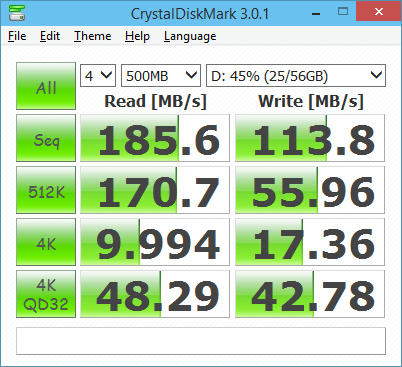Select the Seq write result 113.8
Image resolution: width=402 pixels, height=367 pixels.
(x=310, y=138)
